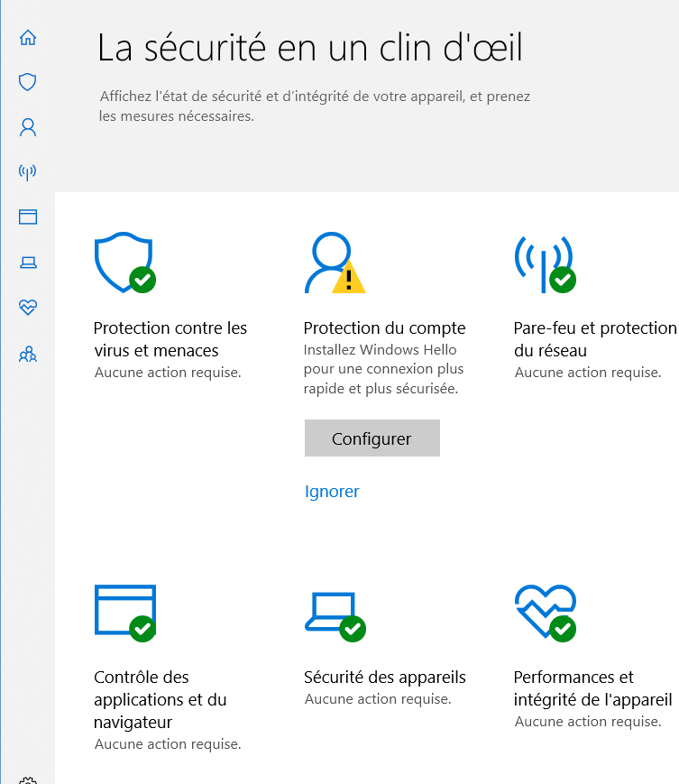Screen dimensions: 679x784
Task: Select "Sécurité des appareils" heading
Action: coord(385,677)
